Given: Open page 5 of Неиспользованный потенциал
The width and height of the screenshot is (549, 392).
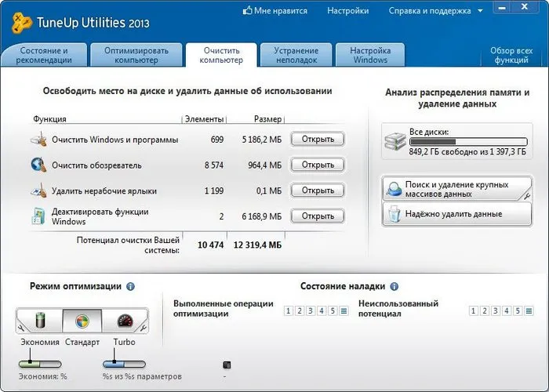Looking at the screenshot, I should coord(518,310).
